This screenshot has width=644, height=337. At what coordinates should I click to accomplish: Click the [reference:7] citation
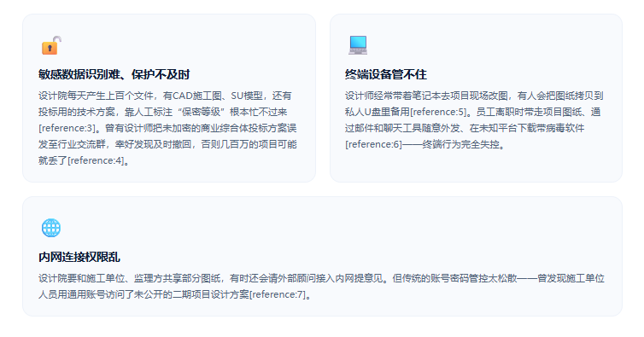tap(278, 294)
